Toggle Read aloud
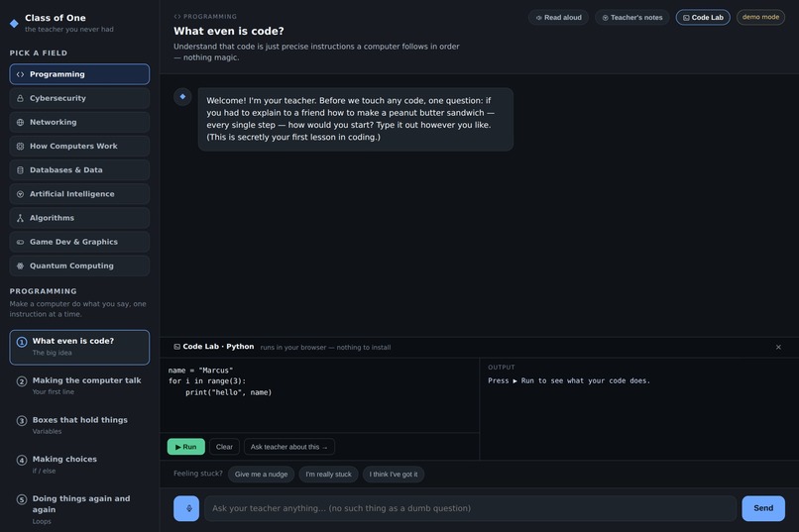The width and height of the screenshot is (799, 532). pos(558,17)
